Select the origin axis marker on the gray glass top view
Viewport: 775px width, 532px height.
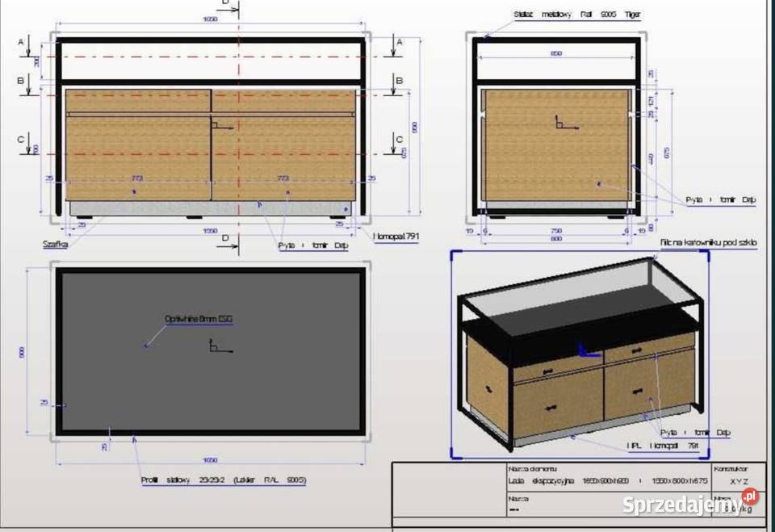click(x=216, y=346)
